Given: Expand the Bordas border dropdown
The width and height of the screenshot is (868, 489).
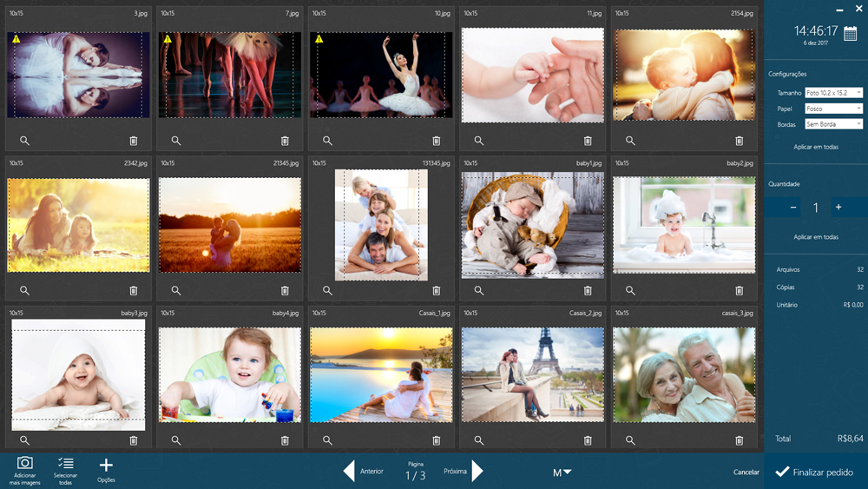Looking at the screenshot, I should (x=833, y=124).
